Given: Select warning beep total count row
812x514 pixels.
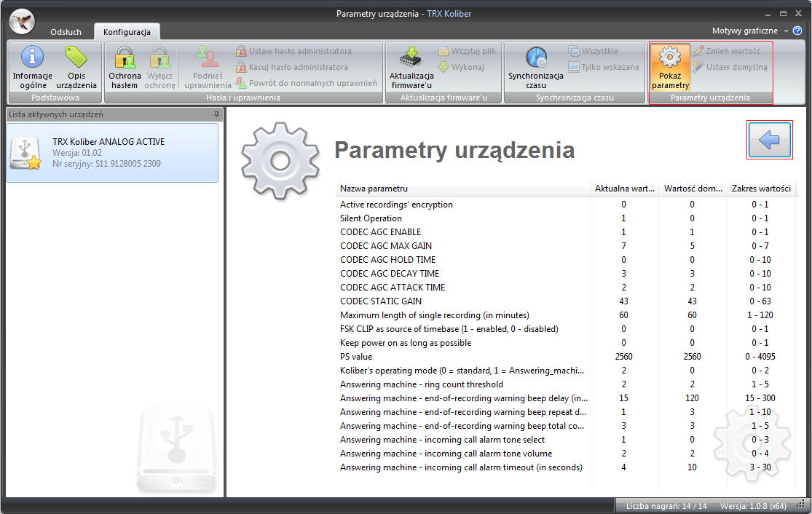Looking at the screenshot, I should coord(566,426).
